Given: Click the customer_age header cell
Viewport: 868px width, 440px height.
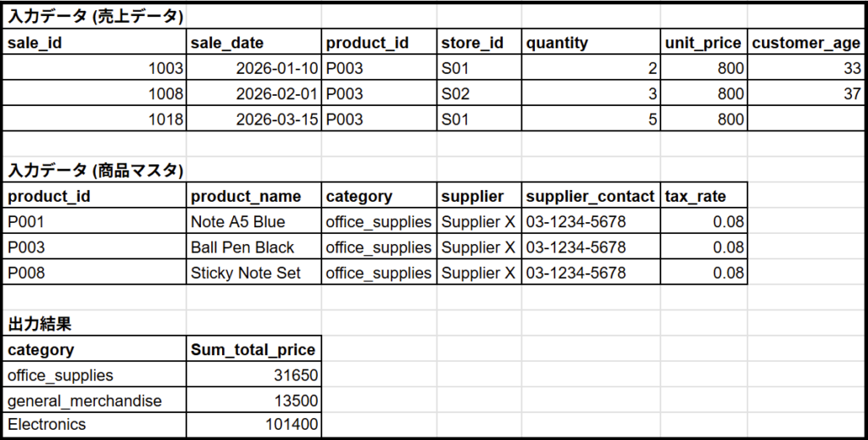Looking at the screenshot, I should tap(806, 42).
